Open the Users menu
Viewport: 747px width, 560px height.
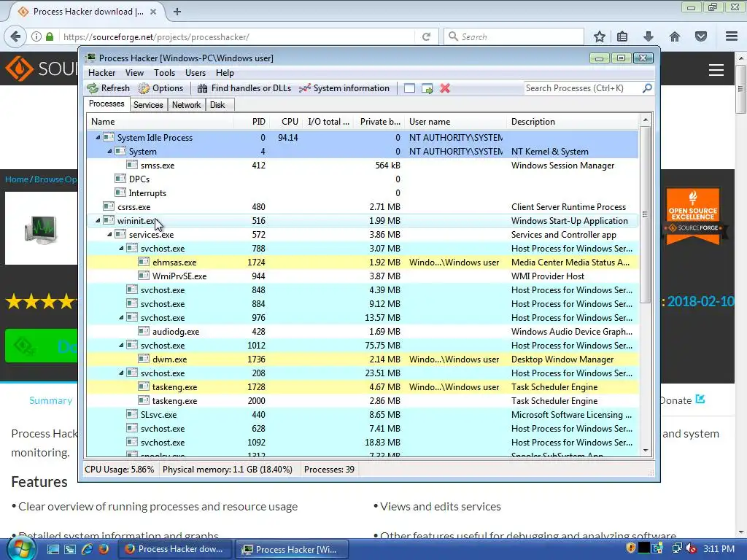[x=196, y=73]
